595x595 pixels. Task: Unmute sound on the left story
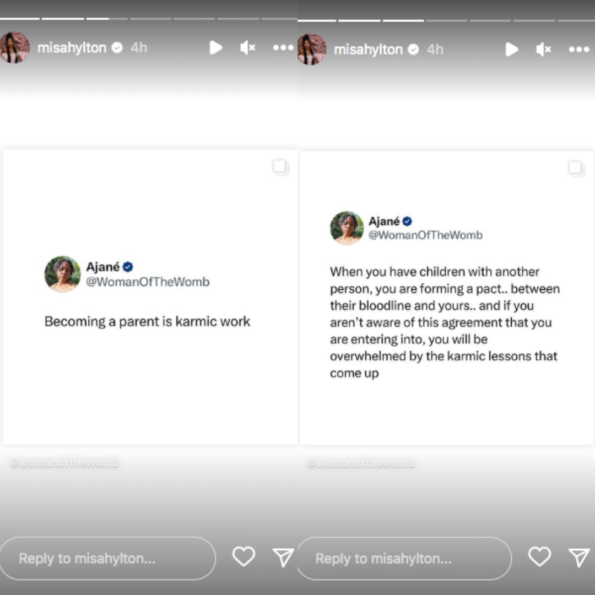(x=247, y=48)
